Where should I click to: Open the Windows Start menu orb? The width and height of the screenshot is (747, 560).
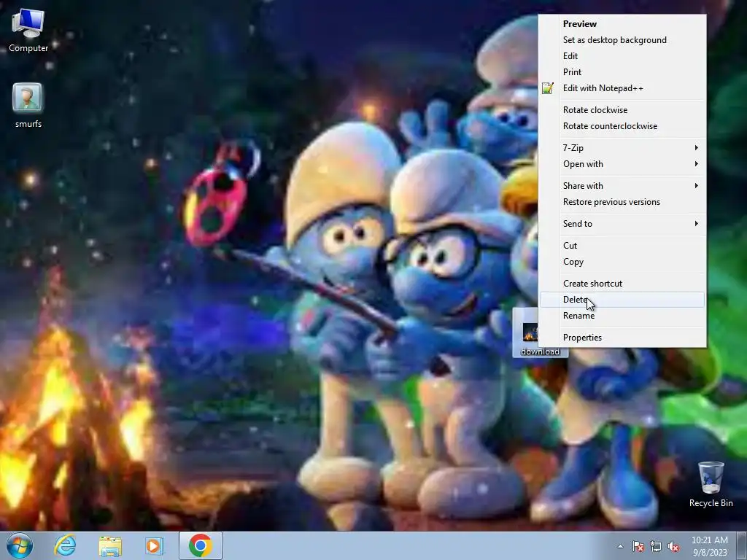pyautogui.click(x=19, y=545)
